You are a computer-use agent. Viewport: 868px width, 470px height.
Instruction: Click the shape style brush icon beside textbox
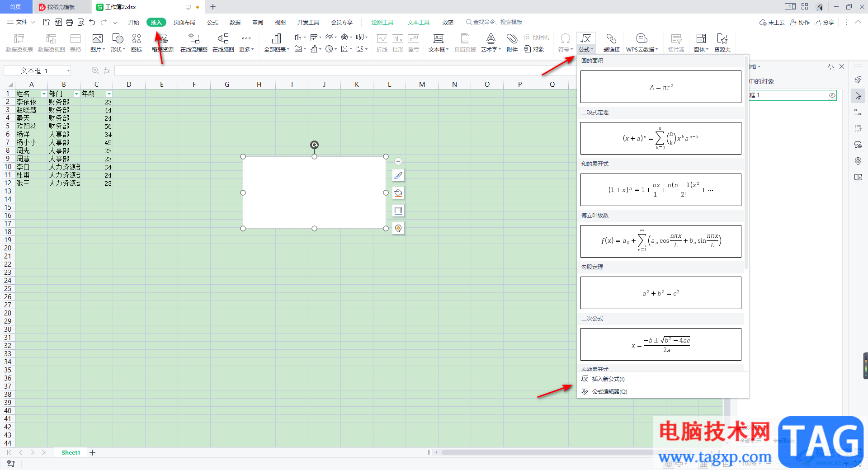pos(398,175)
